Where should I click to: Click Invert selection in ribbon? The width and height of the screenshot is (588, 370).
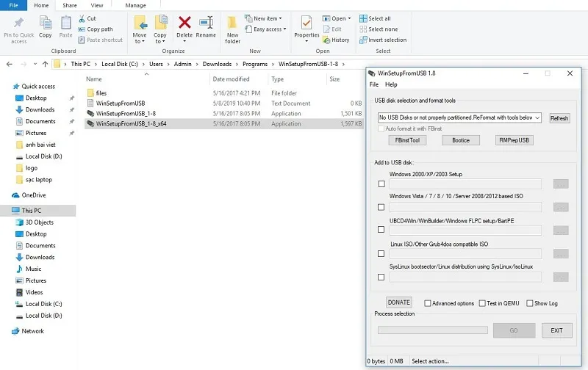(x=383, y=40)
